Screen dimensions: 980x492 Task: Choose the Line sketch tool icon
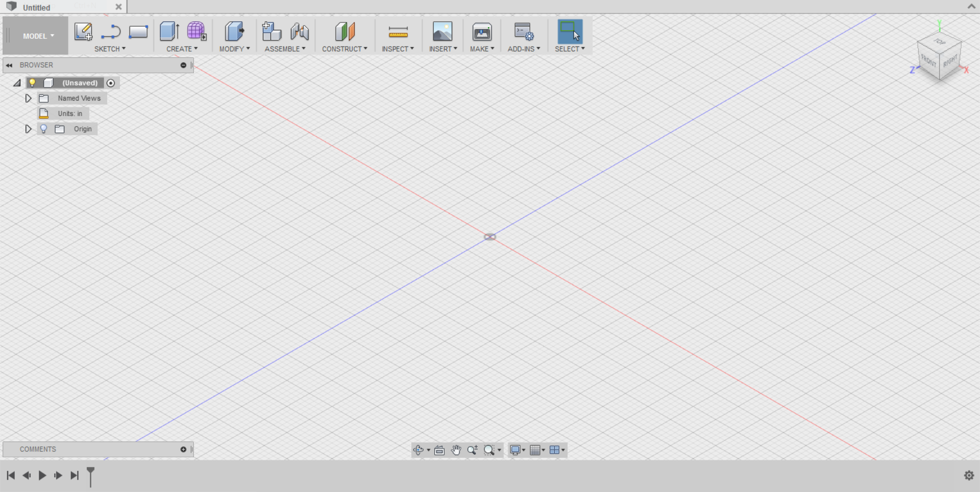point(111,32)
